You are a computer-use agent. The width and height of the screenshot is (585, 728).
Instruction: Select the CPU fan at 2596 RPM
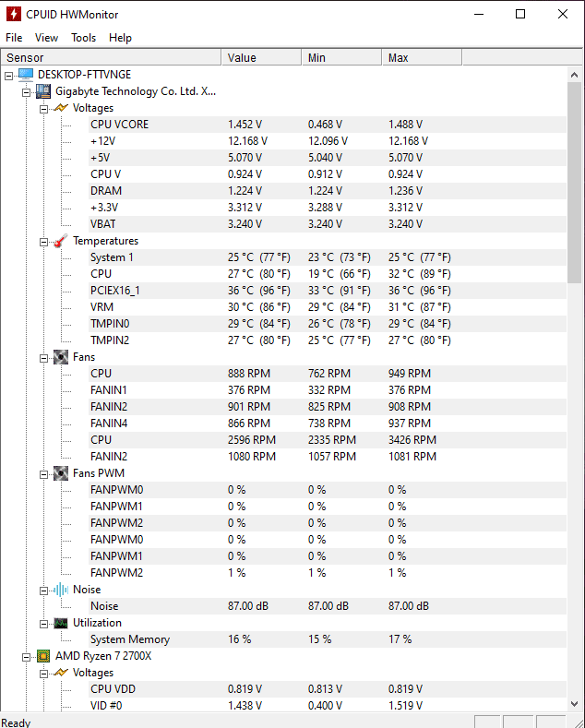click(328, 440)
